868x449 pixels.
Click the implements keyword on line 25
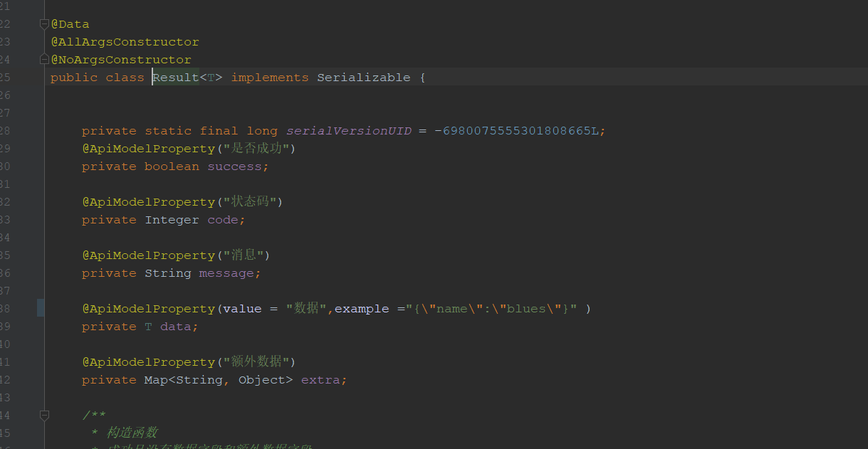pos(269,77)
